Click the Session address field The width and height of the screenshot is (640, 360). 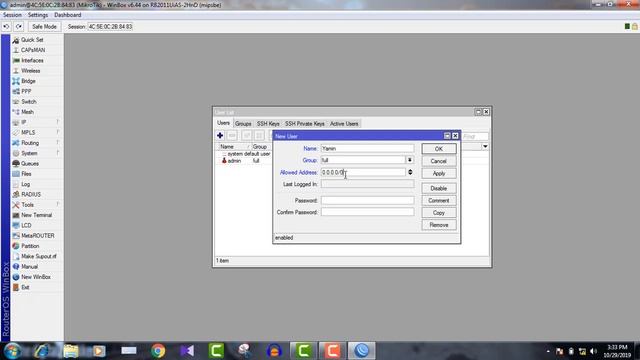click(110, 27)
